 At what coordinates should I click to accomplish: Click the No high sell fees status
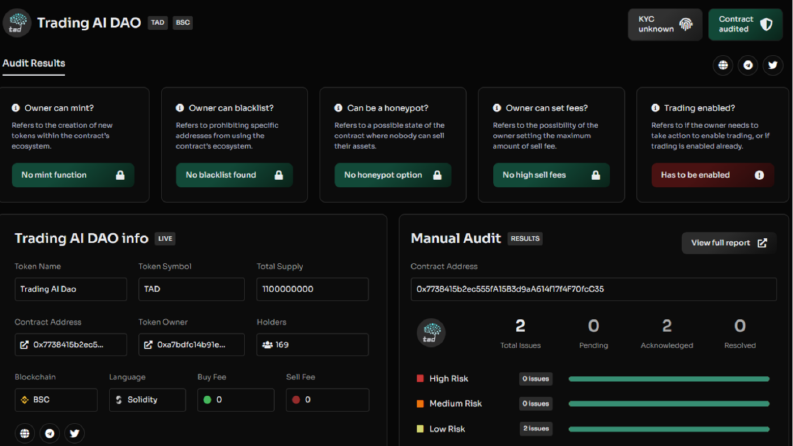pyautogui.click(x=551, y=175)
